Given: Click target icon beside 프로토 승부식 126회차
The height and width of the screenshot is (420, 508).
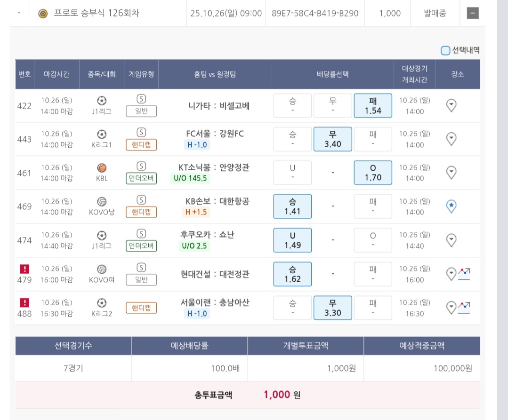Looking at the screenshot, I should tap(43, 13).
